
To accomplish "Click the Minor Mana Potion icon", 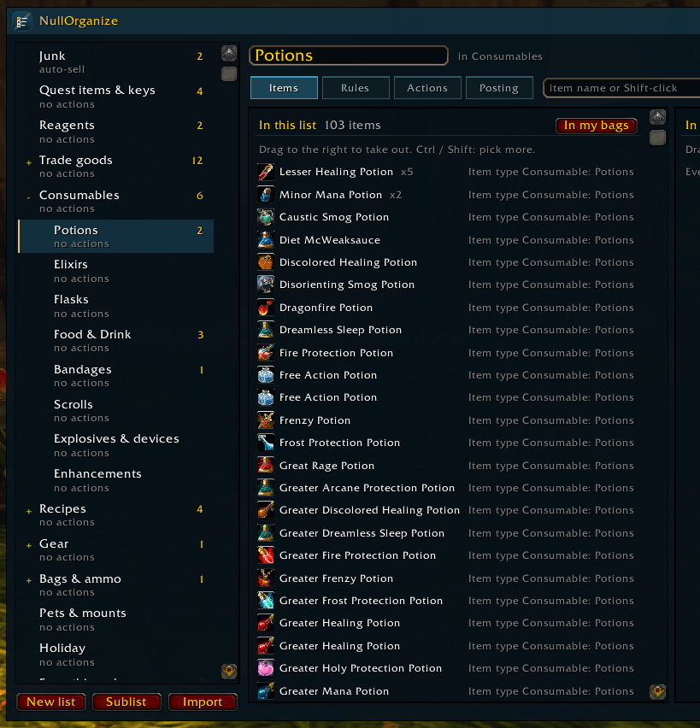I will 266,195.
